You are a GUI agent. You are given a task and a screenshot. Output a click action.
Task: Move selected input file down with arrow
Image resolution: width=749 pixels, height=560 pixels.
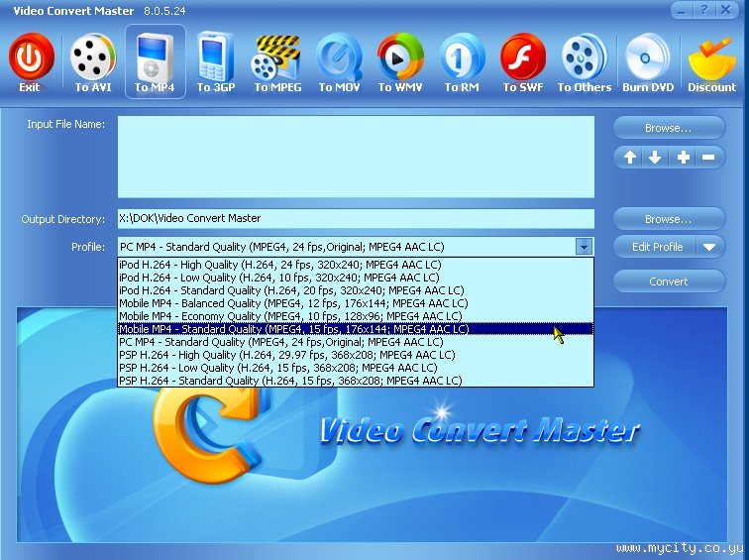(655, 158)
